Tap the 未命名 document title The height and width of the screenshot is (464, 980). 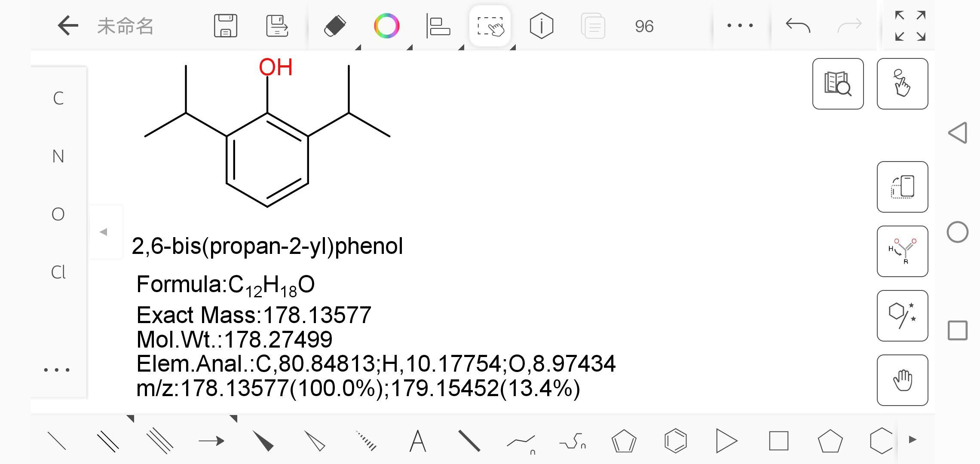(126, 27)
